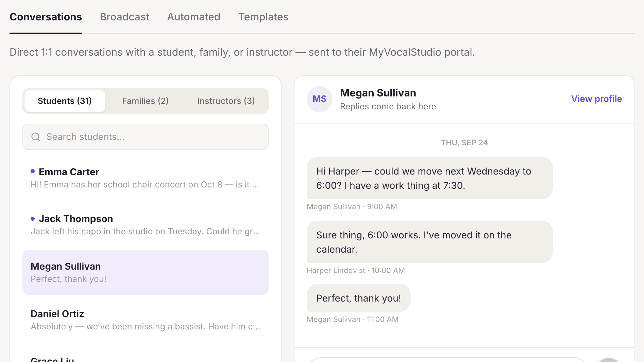Click the unread dot beside Jack Thompson
644x362 pixels.
[x=33, y=219]
